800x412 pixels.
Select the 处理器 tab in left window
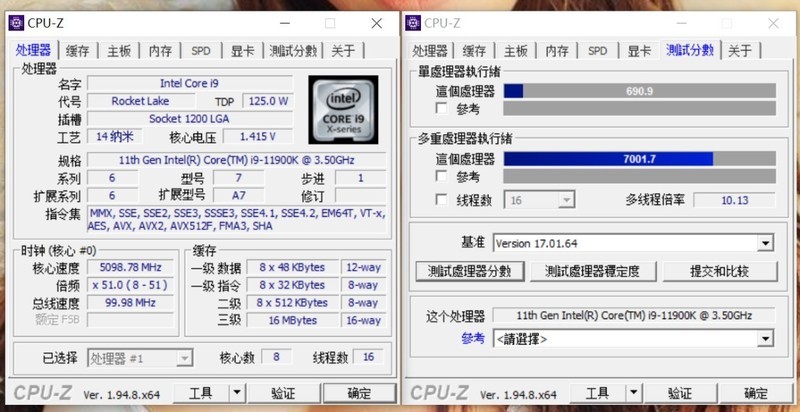point(33,50)
